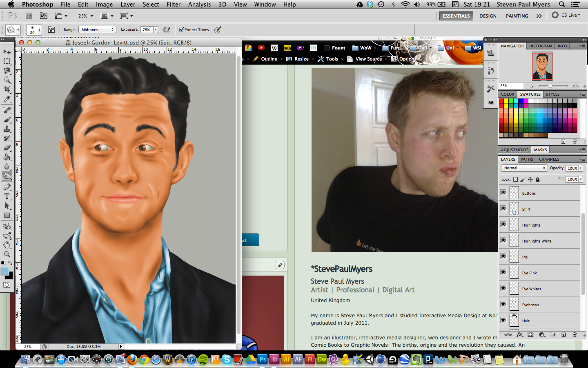The width and height of the screenshot is (588, 368).
Task: Open the Filter menu
Action: click(174, 4)
